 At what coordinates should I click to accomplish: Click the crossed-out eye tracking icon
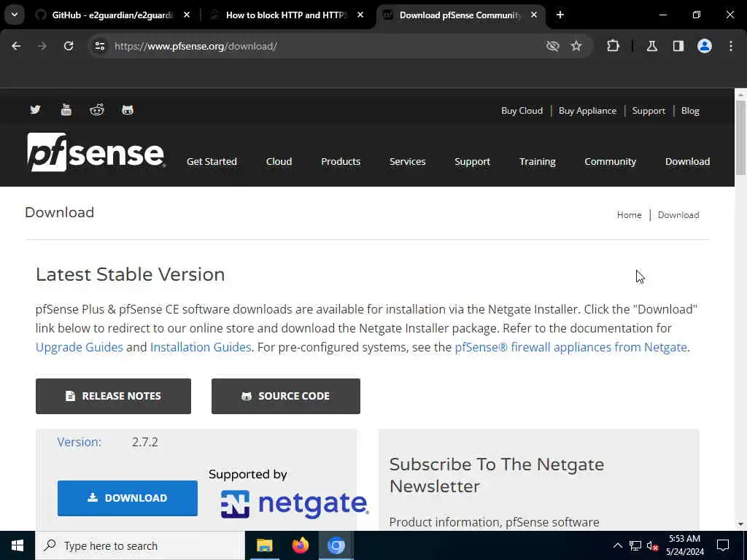552,46
